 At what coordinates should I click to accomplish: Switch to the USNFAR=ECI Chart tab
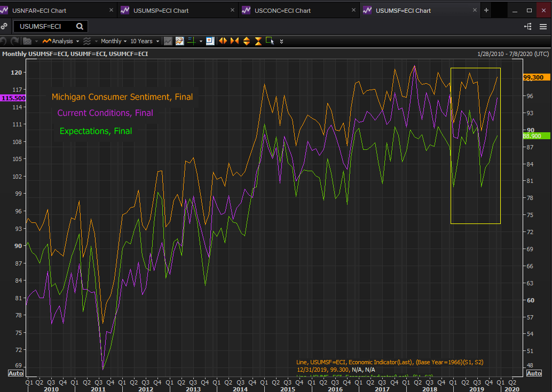tap(39, 10)
